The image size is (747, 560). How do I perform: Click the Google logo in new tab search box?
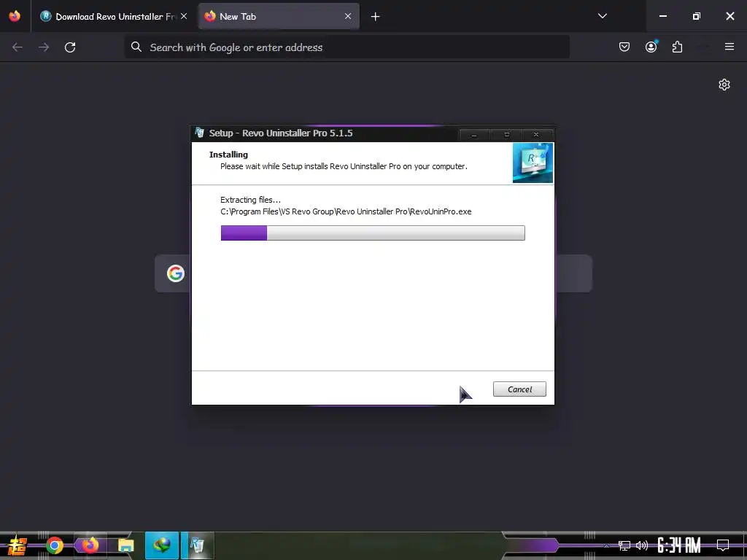[x=176, y=273]
